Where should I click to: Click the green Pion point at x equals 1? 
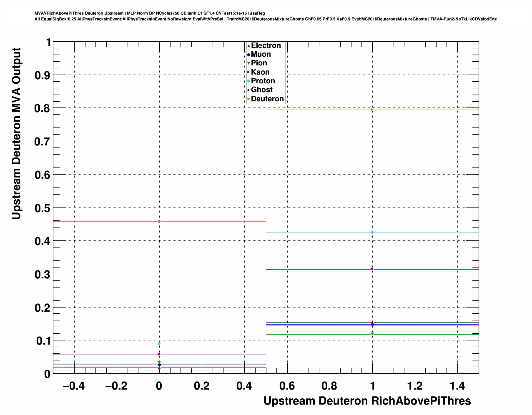coord(372,334)
